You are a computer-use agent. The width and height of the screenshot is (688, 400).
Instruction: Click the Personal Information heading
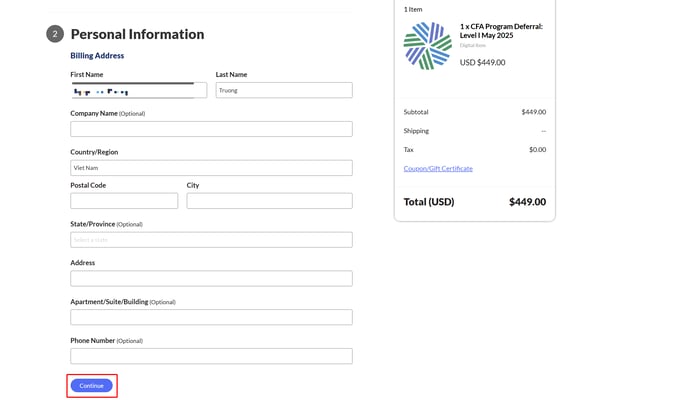pos(137,34)
